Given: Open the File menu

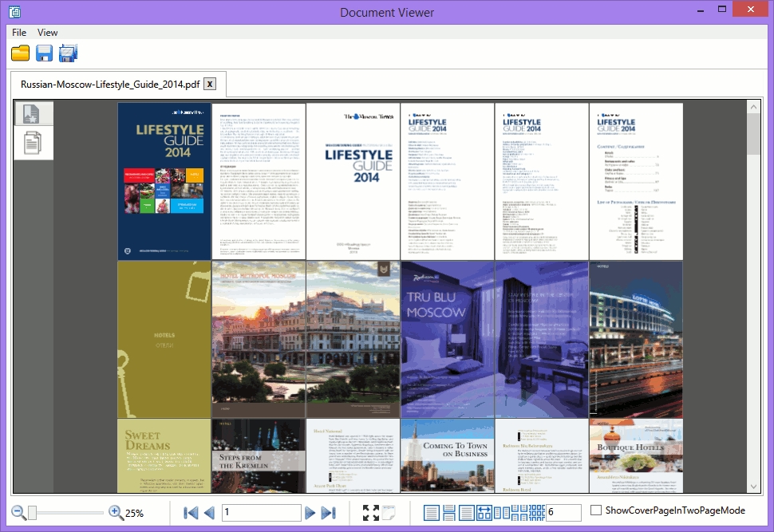Looking at the screenshot, I should (19, 33).
